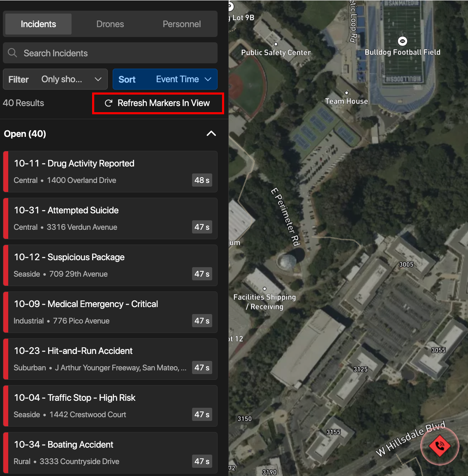Select the Hit-and-Run Accident incident
The image size is (468, 476).
[110, 359]
